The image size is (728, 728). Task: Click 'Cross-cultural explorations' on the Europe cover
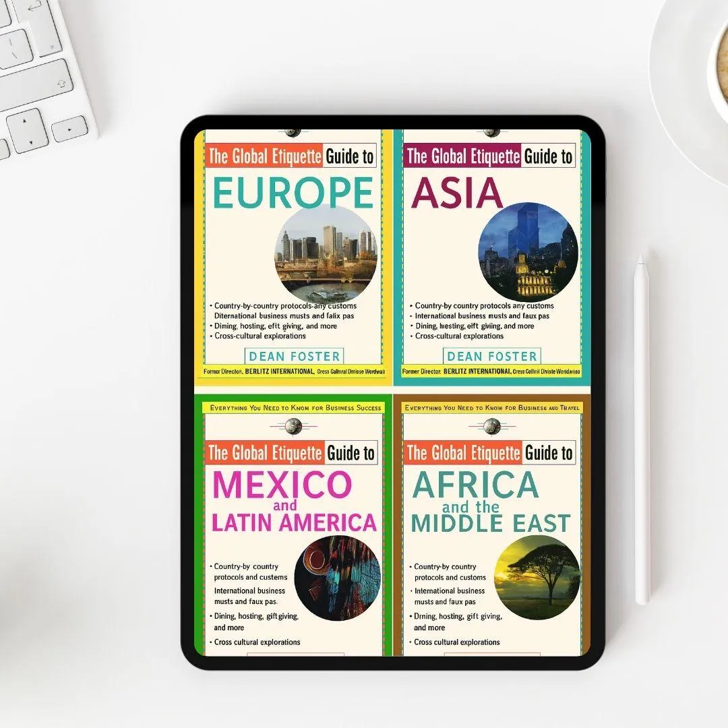click(260, 336)
